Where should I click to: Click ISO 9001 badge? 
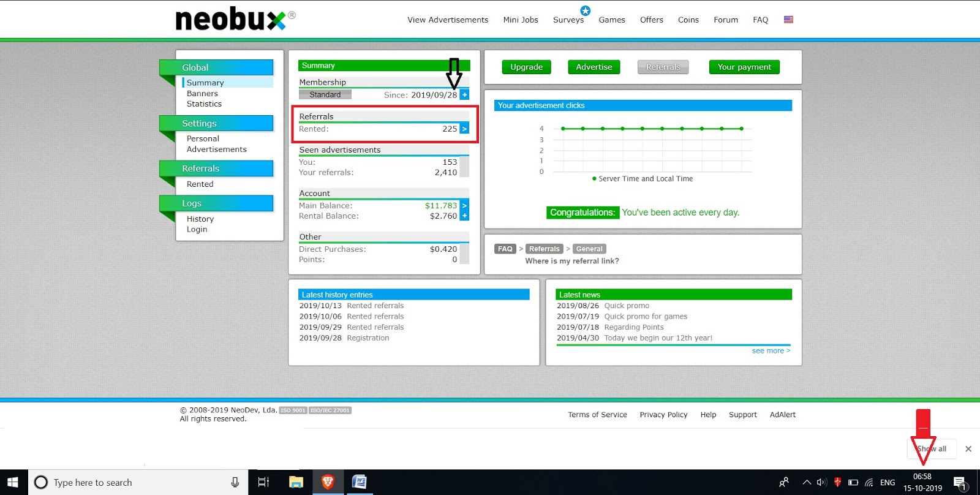click(x=293, y=410)
